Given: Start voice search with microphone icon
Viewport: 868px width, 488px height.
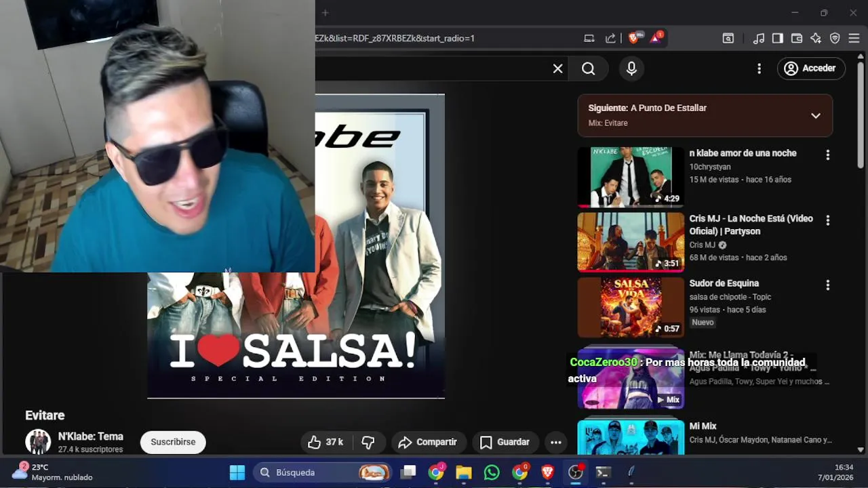Looking at the screenshot, I should pos(631,68).
